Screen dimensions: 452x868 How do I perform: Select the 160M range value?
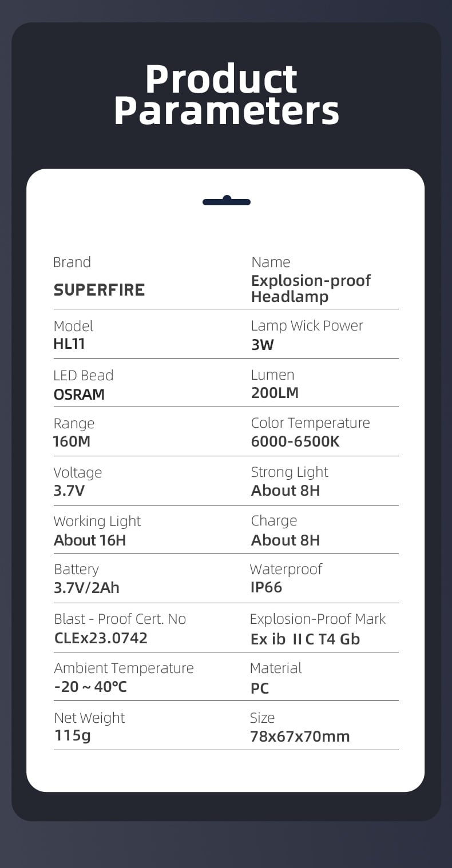72,442
